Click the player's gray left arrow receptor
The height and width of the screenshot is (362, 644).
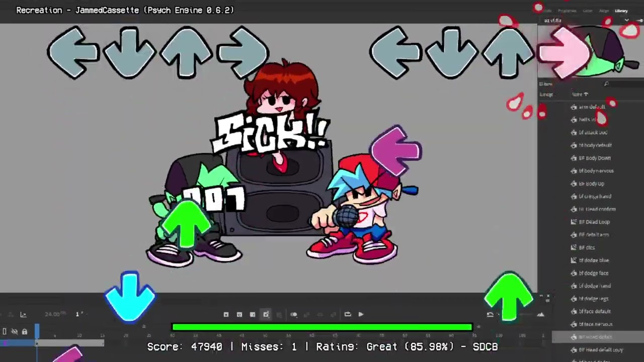coord(395,52)
